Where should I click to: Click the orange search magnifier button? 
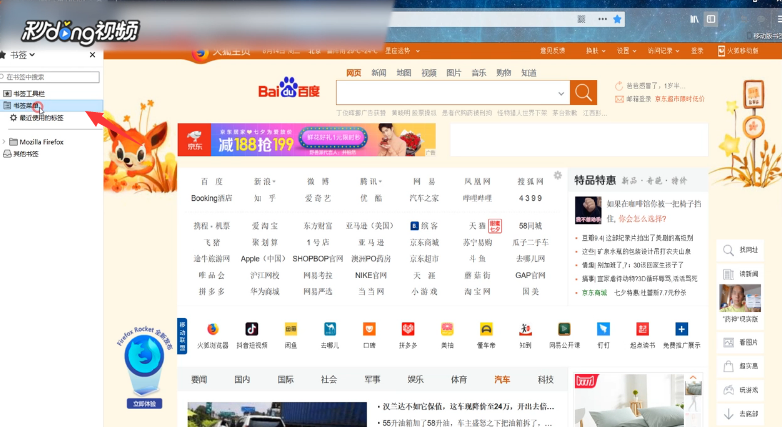(584, 93)
